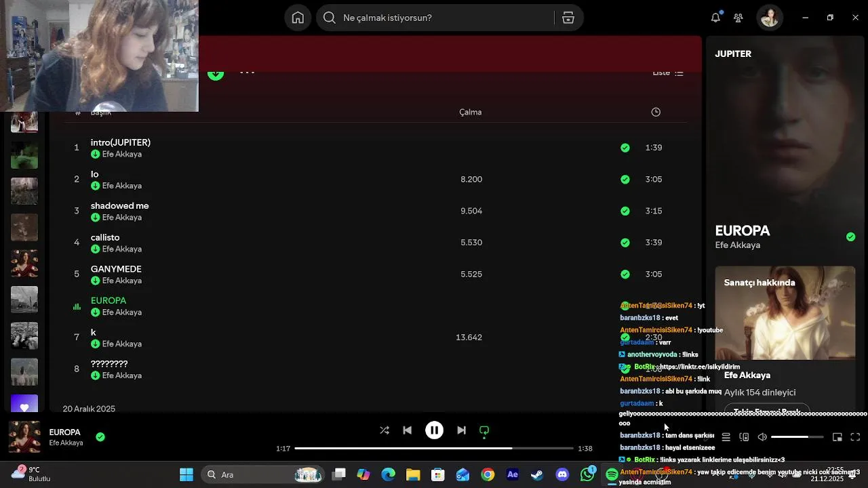
Task: Open EUROPA title link in the right panel
Action: pyautogui.click(x=743, y=230)
